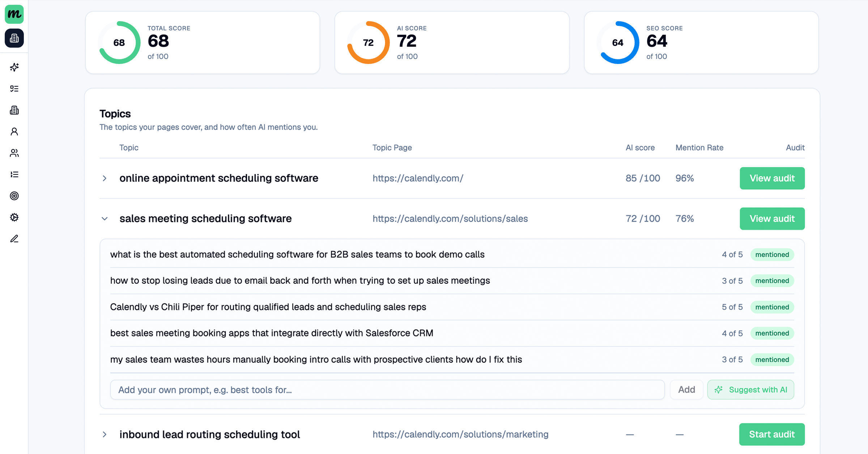
Task: Collapse the sales meeting scheduling software topic
Action: pyautogui.click(x=105, y=219)
